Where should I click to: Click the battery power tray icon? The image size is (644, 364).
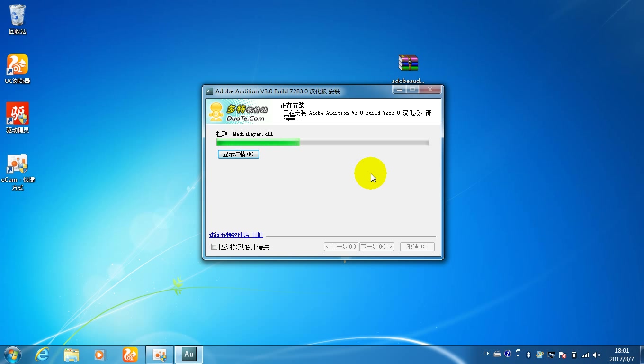click(574, 355)
